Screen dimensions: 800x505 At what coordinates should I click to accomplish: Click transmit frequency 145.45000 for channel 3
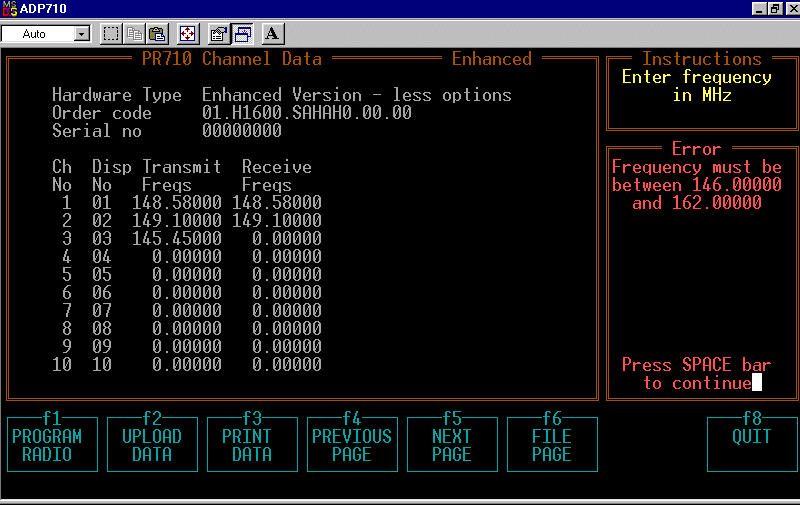click(x=177, y=238)
